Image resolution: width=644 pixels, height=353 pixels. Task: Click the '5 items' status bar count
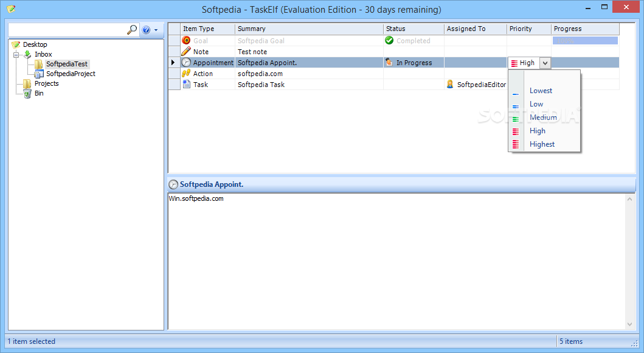point(571,341)
